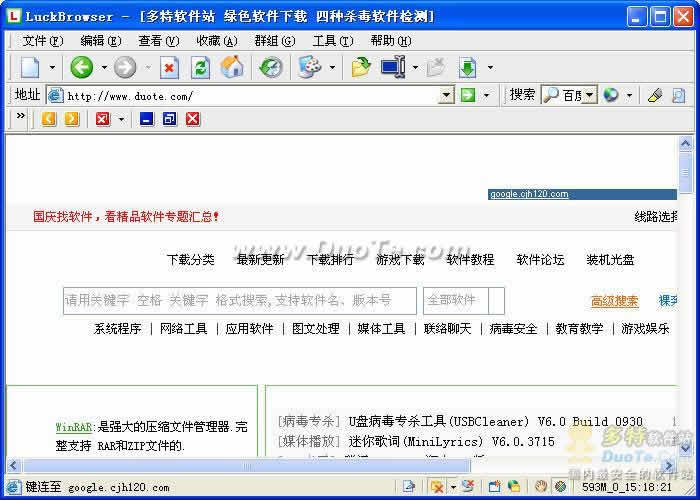Refresh the page with green arrows icon
The image size is (700, 500).
tap(200, 68)
